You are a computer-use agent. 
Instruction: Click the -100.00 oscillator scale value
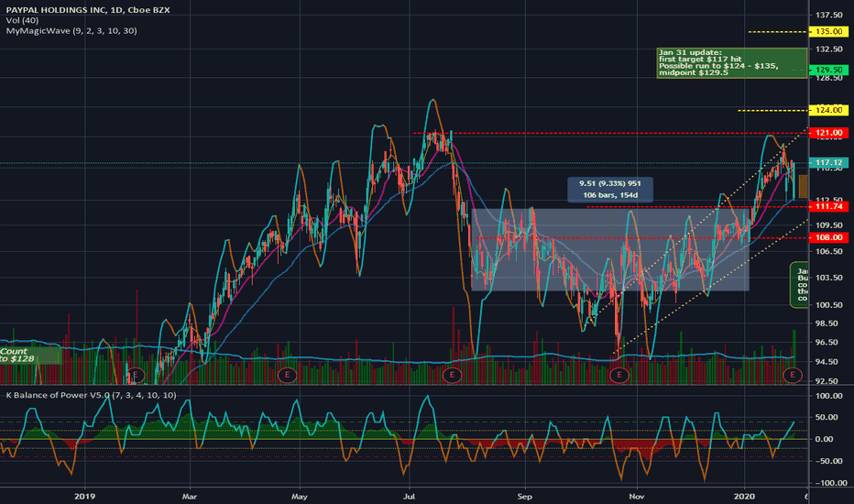[x=829, y=483]
